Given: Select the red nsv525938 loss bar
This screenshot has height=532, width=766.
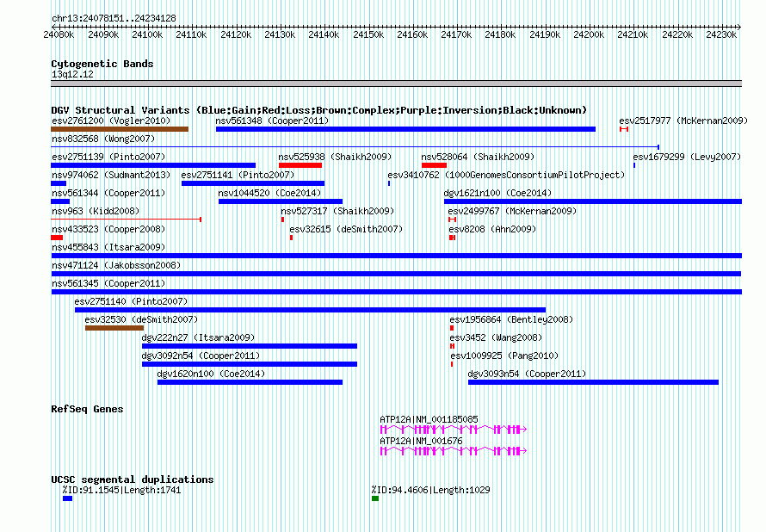Looking at the screenshot, I should click(x=300, y=165).
